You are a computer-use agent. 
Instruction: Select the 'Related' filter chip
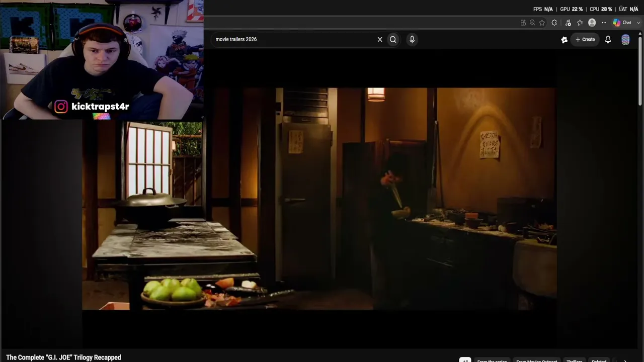coord(599,360)
